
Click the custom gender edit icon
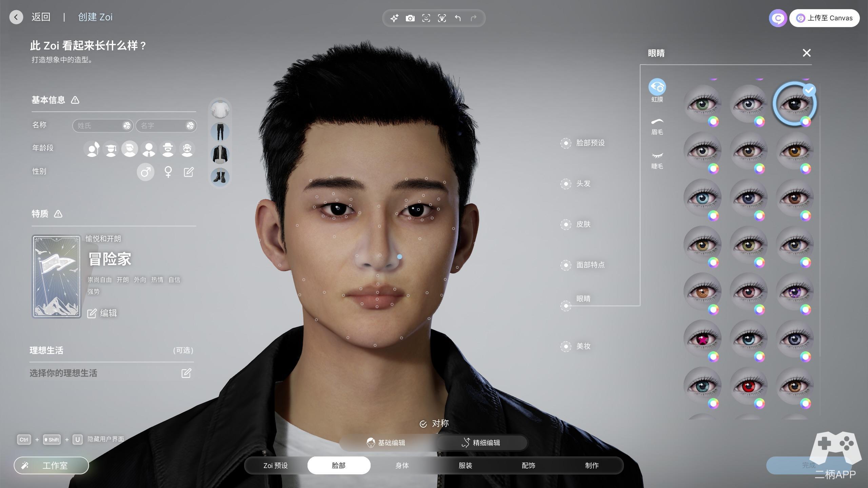click(x=189, y=172)
